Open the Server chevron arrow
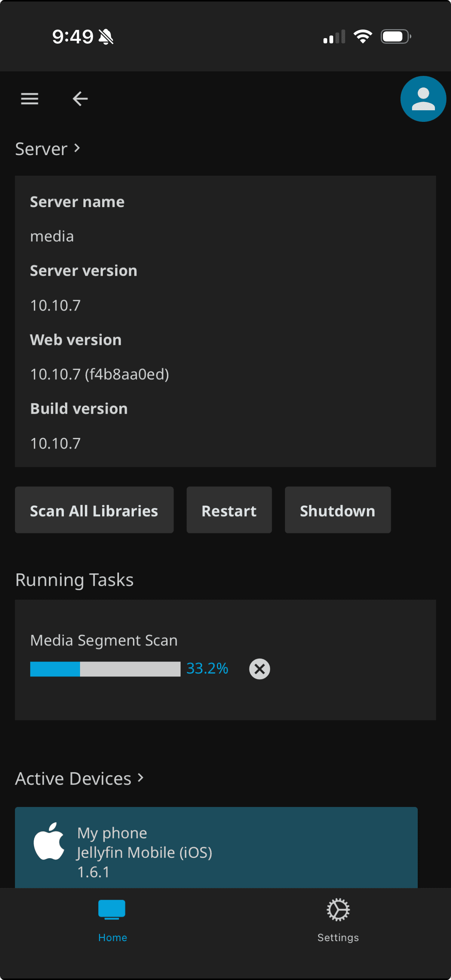 tap(77, 148)
